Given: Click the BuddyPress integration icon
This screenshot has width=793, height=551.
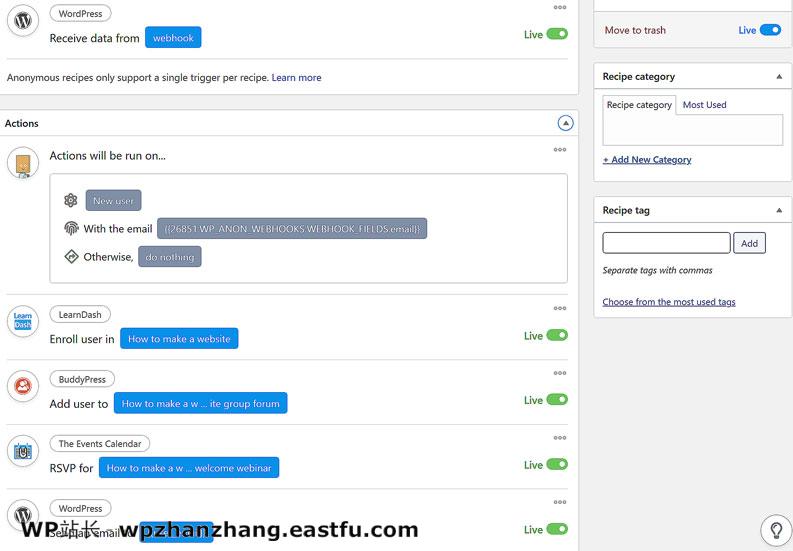Looking at the screenshot, I should [x=23, y=386].
